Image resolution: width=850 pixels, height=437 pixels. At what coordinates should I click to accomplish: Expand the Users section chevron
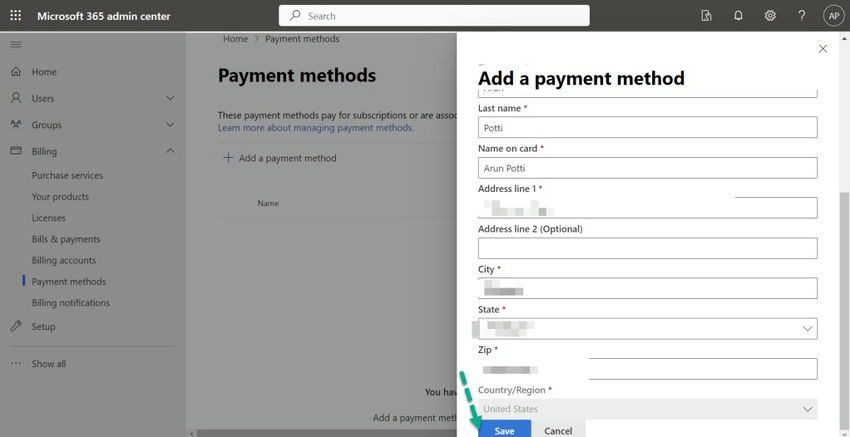pos(170,98)
